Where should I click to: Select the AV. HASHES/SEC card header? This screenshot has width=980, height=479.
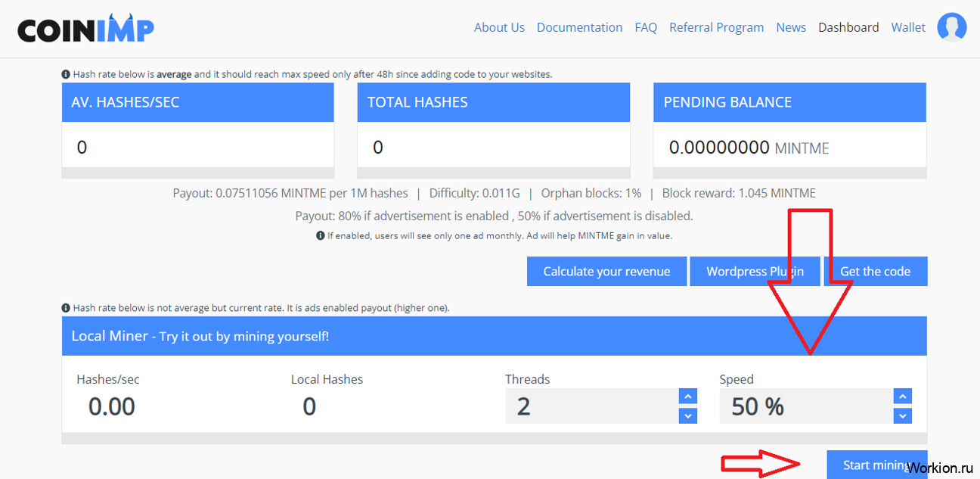[198, 102]
